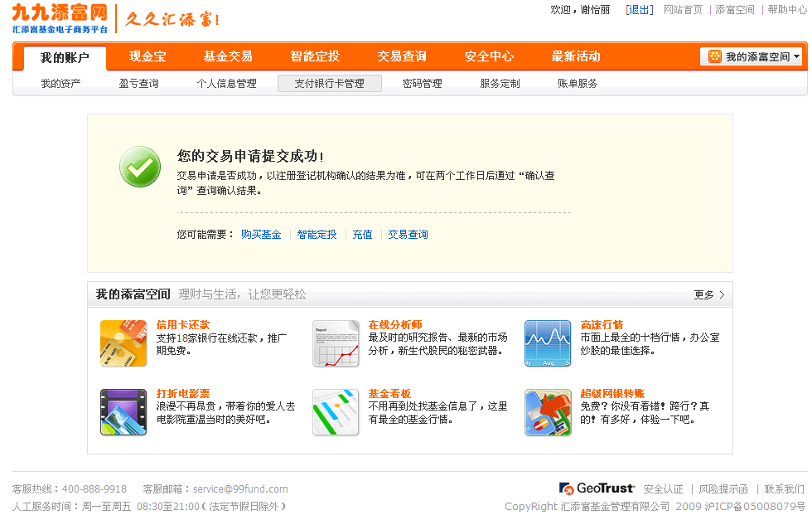Switch to the 现金宝 tab

click(147, 56)
